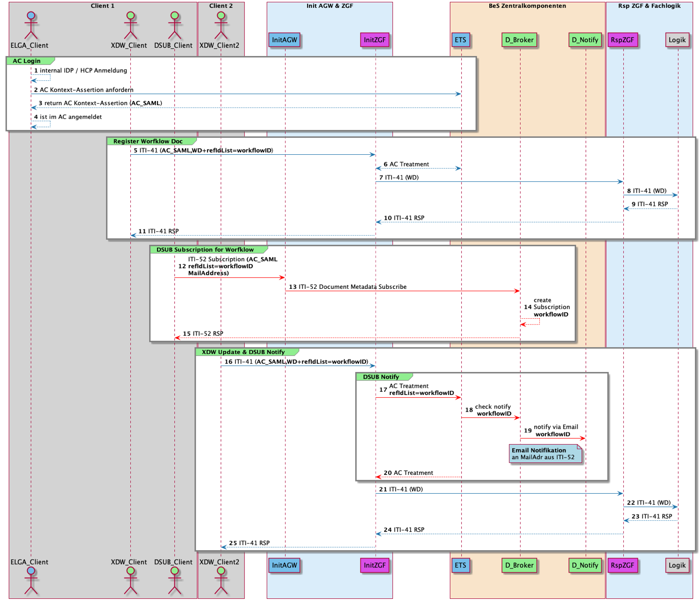Select the Logik participant box
700x603 pixels.
tap(677, 40)
